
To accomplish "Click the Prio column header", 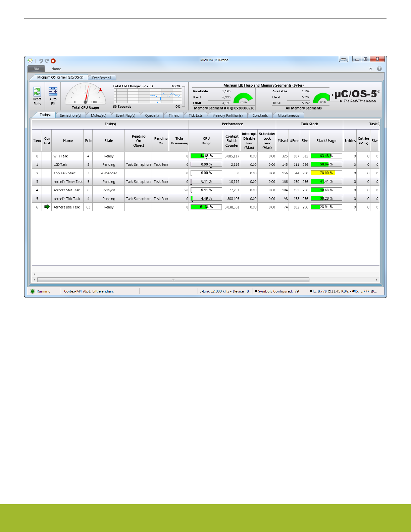I will (88, 141).
